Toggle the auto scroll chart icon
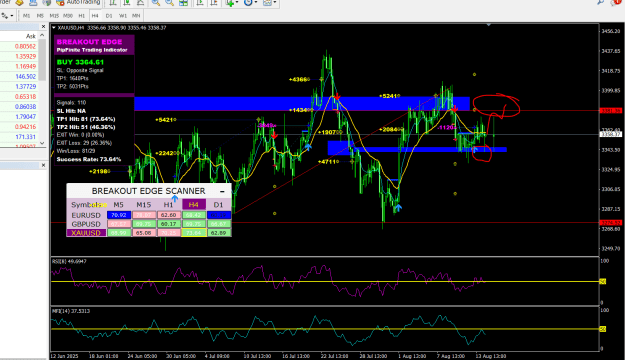Image resolution: width=625 pixels, height=360 pixels. coord(200,3)
